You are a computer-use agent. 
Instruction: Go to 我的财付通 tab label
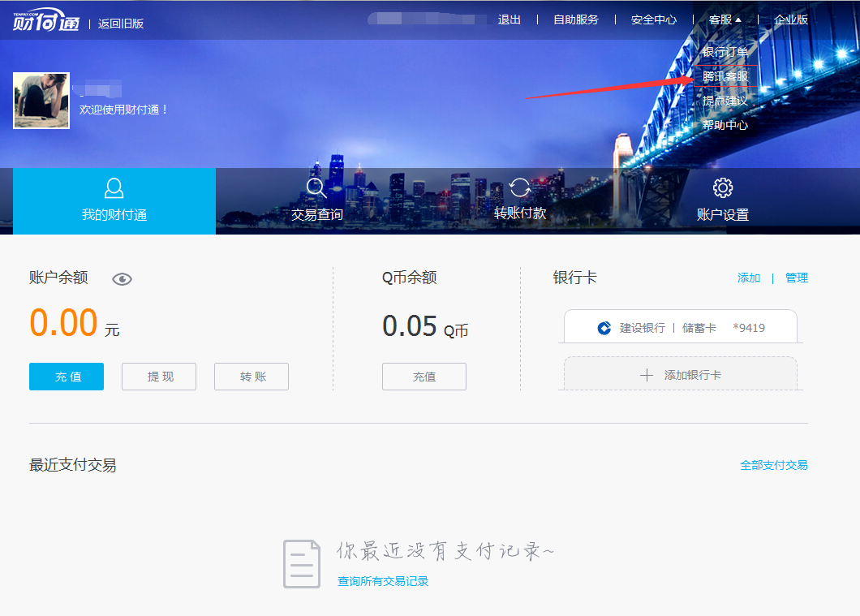(x=114, y=214)
